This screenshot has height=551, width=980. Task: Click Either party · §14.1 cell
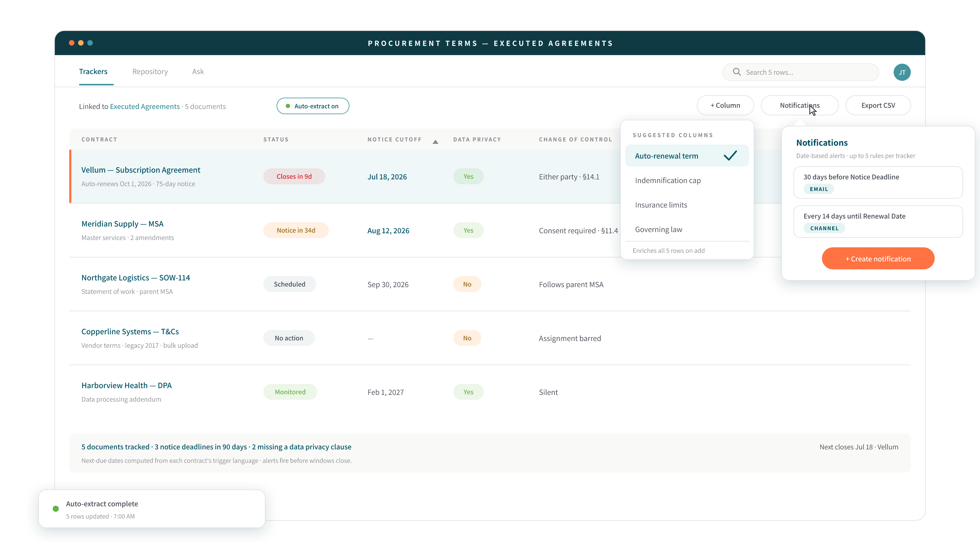(x=569, y=177)
